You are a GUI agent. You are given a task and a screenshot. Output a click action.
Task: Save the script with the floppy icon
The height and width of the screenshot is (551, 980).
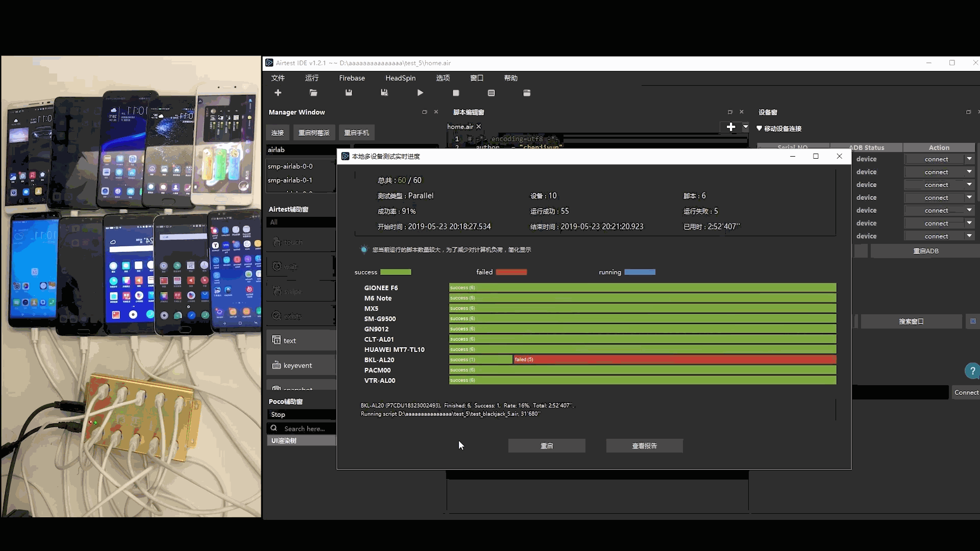coord(349,93)
